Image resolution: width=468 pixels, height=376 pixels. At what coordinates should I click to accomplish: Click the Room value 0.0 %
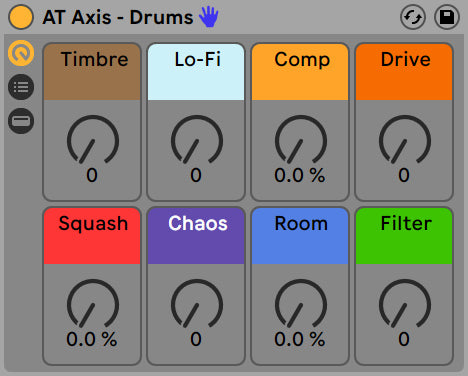click(x=300, y=339)
